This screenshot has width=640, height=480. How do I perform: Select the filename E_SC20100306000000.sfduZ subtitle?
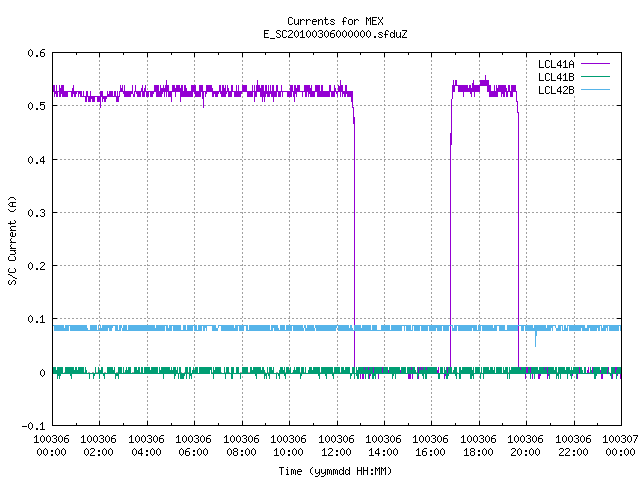tap(335, 34)
